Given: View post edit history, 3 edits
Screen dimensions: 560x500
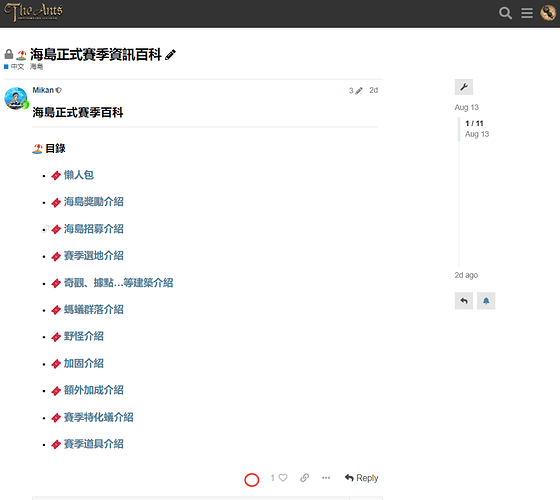Looking at the screenshot, I should (x=355, y=91).
